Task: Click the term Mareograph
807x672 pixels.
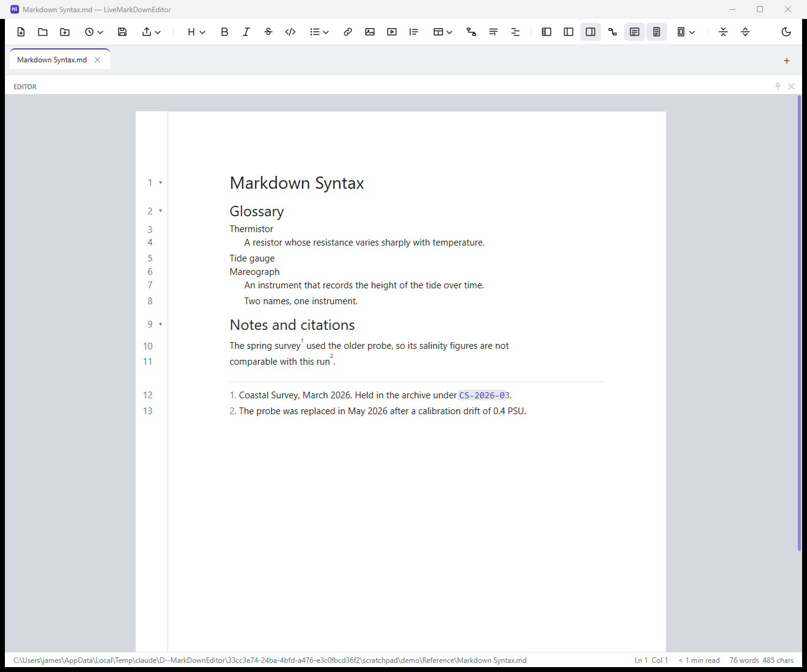Action: point(254,272)
